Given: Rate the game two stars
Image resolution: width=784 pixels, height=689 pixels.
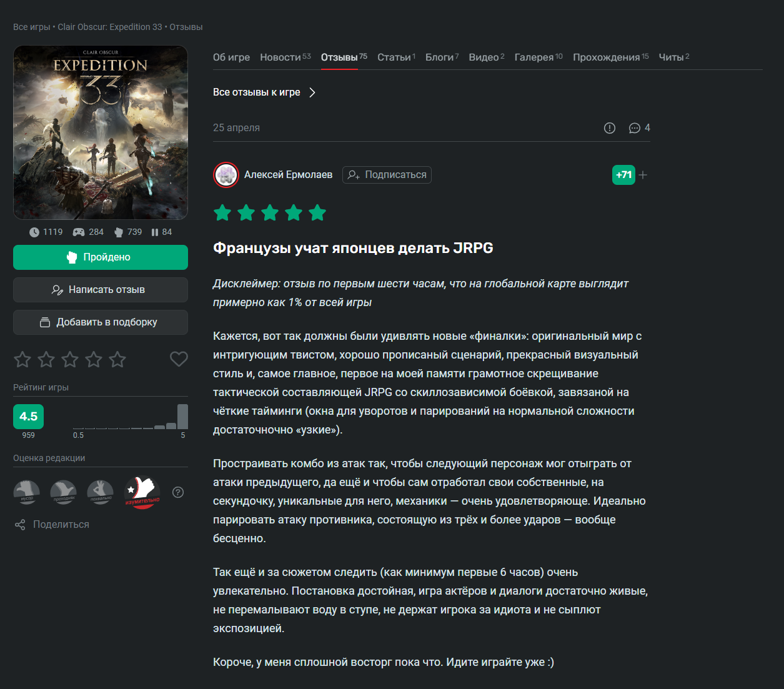Looking at the screenshot, I should coord(46,359).
